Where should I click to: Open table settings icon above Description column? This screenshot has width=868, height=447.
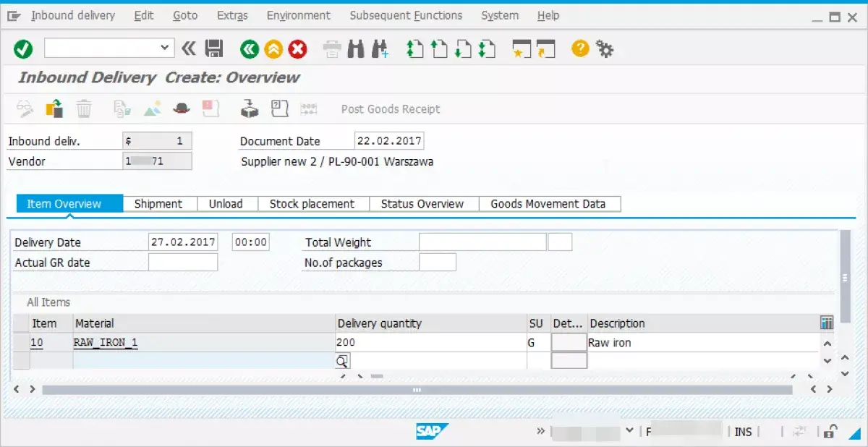[x=827, y=323]
